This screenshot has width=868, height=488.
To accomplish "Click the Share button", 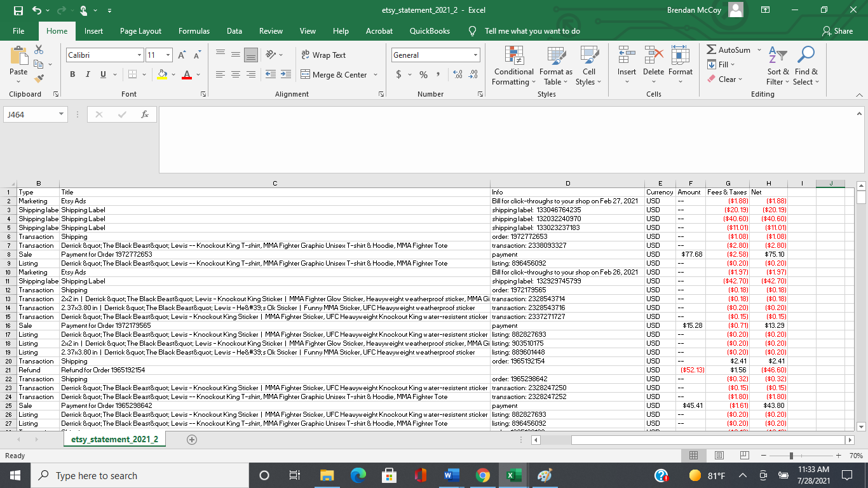I will pos(837,31).
